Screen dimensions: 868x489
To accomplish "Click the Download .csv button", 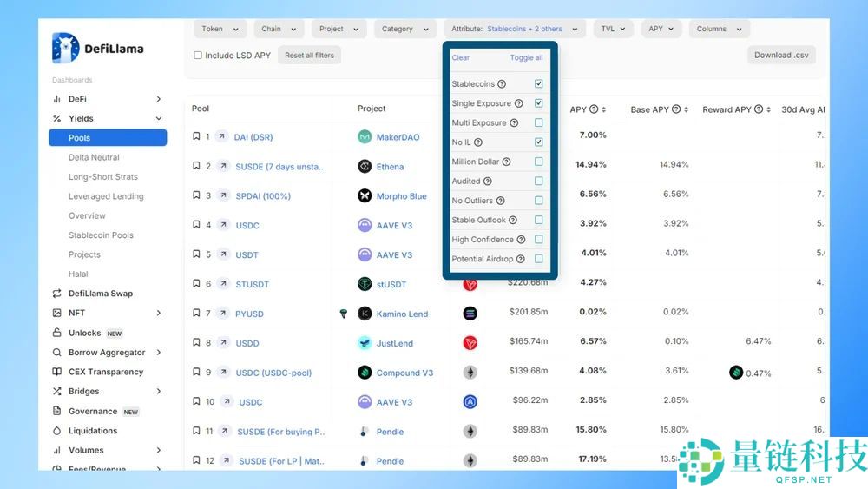I will (x=781, y=56).
